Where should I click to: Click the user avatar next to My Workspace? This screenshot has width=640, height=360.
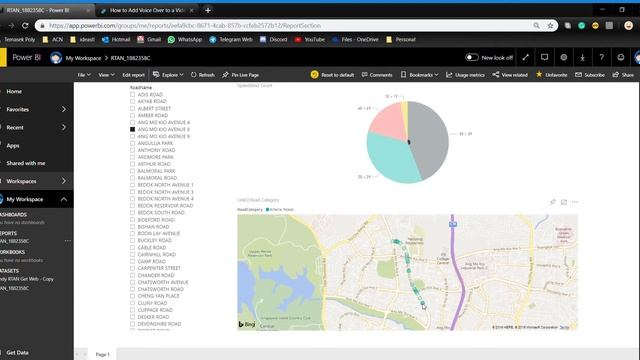(x=56, y=58)
